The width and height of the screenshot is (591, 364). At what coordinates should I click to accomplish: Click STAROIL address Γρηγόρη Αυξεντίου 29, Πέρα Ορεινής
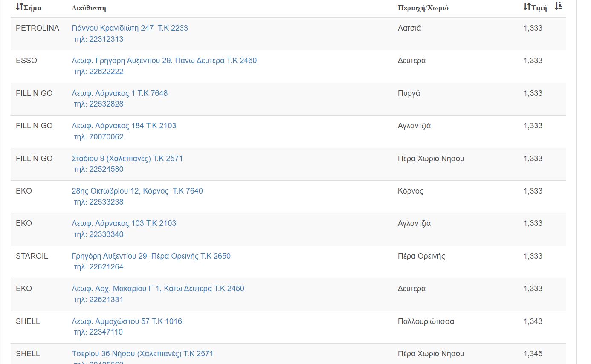151,256
